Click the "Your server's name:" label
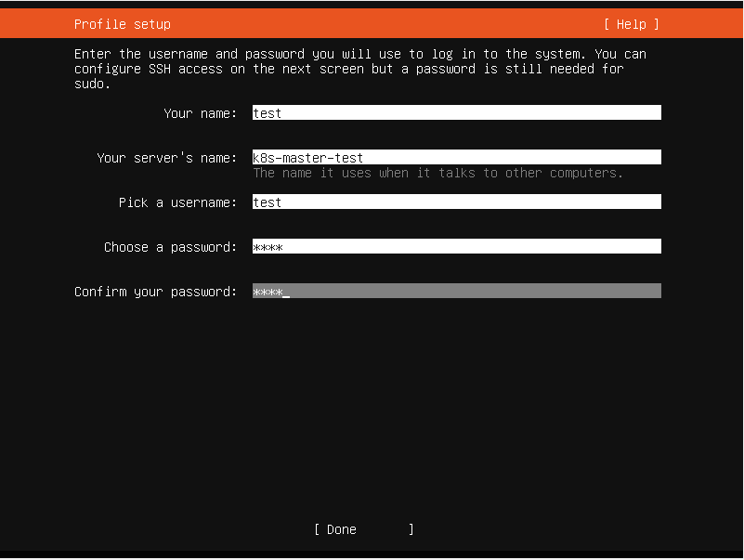Viewport: 744px width, 560px height. pos(166,158)
